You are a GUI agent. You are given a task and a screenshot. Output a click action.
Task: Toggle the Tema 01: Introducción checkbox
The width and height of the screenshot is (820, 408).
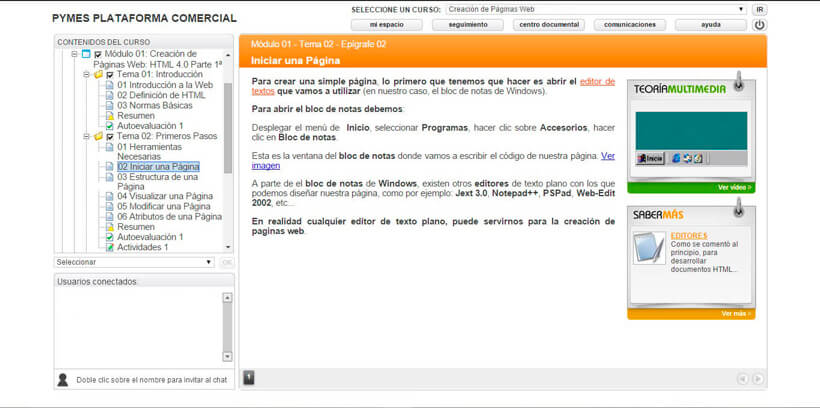coord(109,75)
